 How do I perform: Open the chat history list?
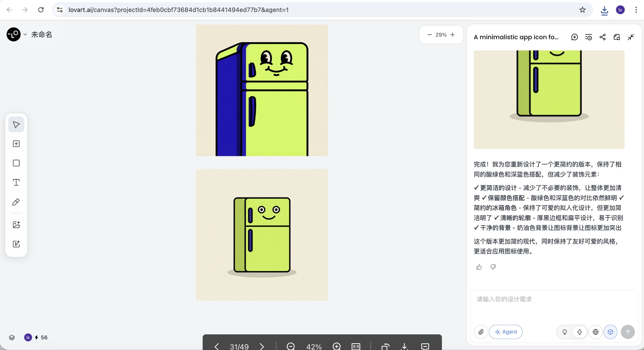point(588,37)
